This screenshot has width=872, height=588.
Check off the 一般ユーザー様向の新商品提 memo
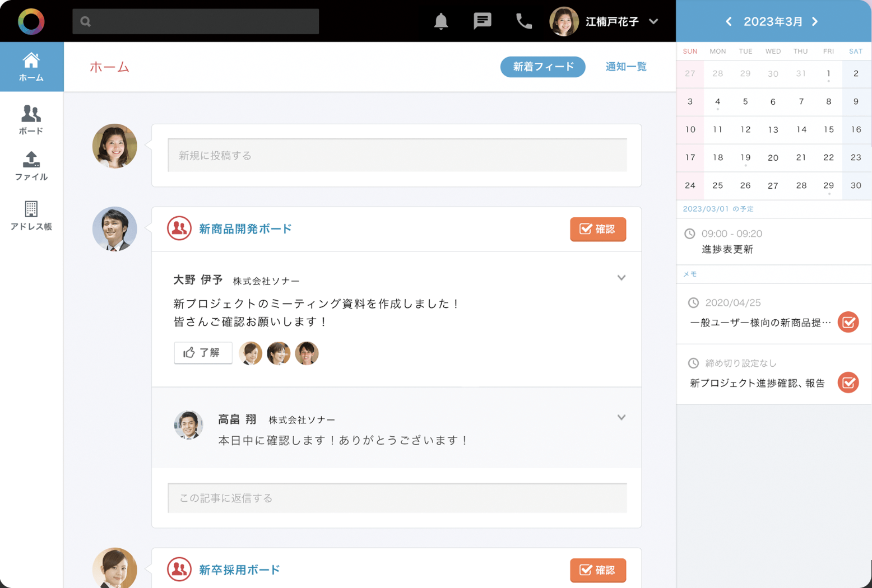(x=848, y=323)
